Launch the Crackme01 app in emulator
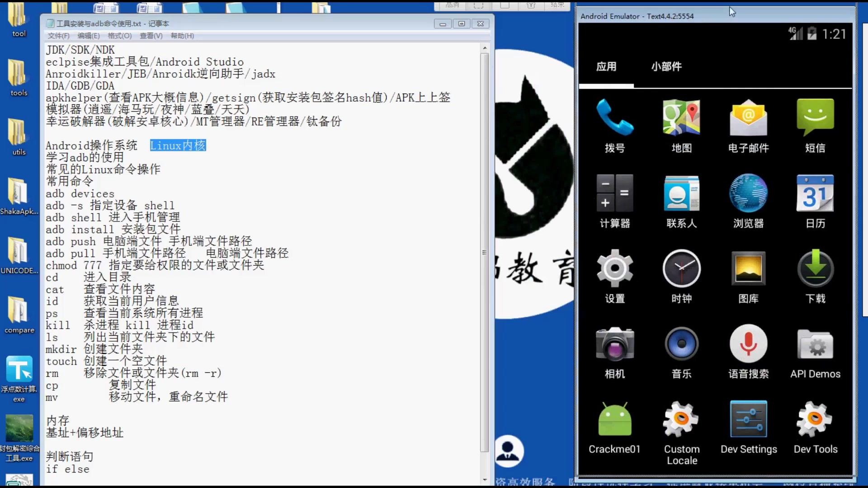The height and width of the screenshot is (488, 868). 613,419
